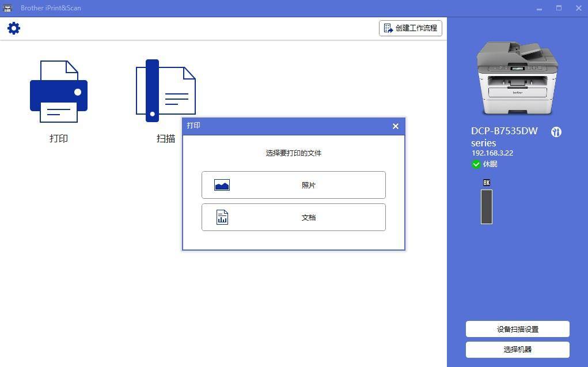Open 设备扫描设置 device scan settings
The height and width of the screenshot is (367, 588).
coord(517,329)
